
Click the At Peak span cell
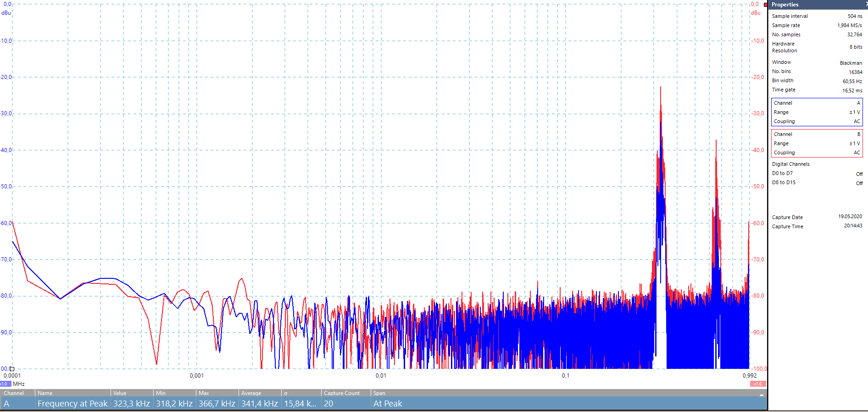click(x=388, y=404)
